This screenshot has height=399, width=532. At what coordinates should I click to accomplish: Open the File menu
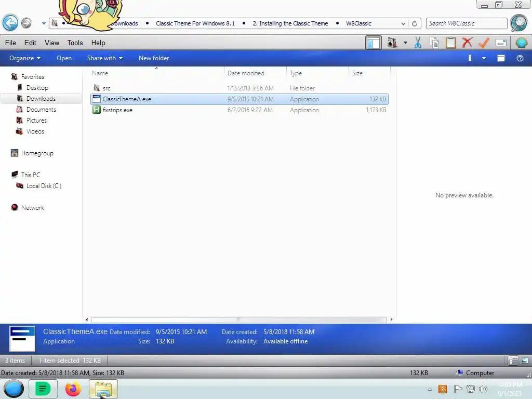point(10,43)
